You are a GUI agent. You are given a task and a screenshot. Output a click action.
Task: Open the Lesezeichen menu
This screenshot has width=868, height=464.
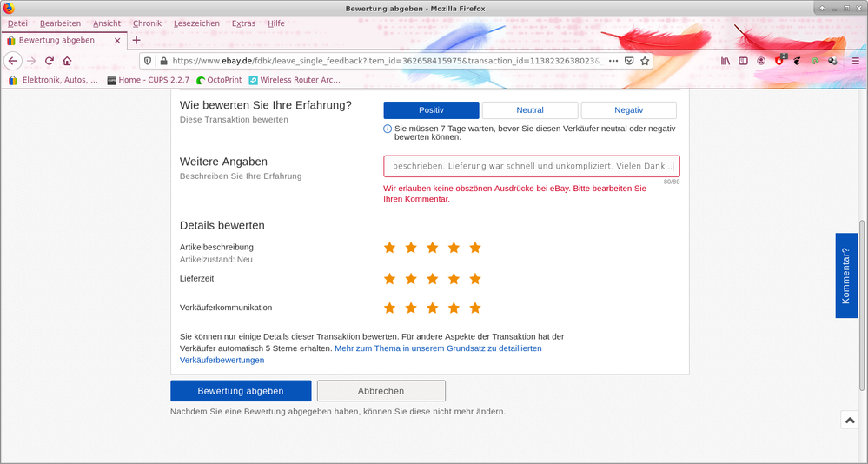click(x=195, y=23)
